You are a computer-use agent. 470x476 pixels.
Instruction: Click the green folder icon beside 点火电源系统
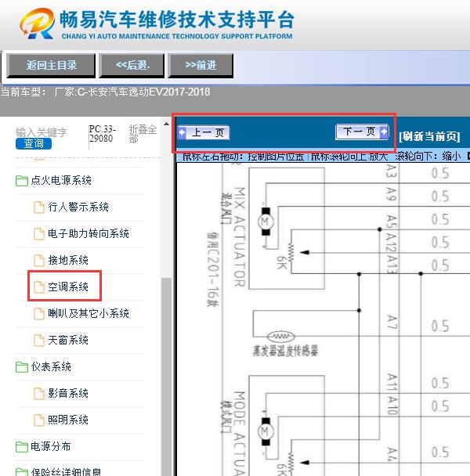click(22, 181)
